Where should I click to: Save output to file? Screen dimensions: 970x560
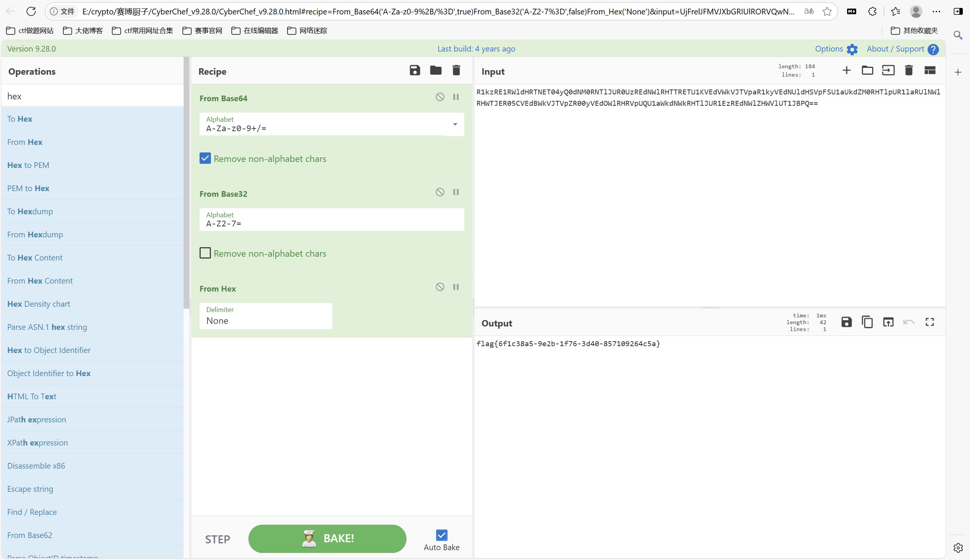pyautogui.click(x=846, y=322)
